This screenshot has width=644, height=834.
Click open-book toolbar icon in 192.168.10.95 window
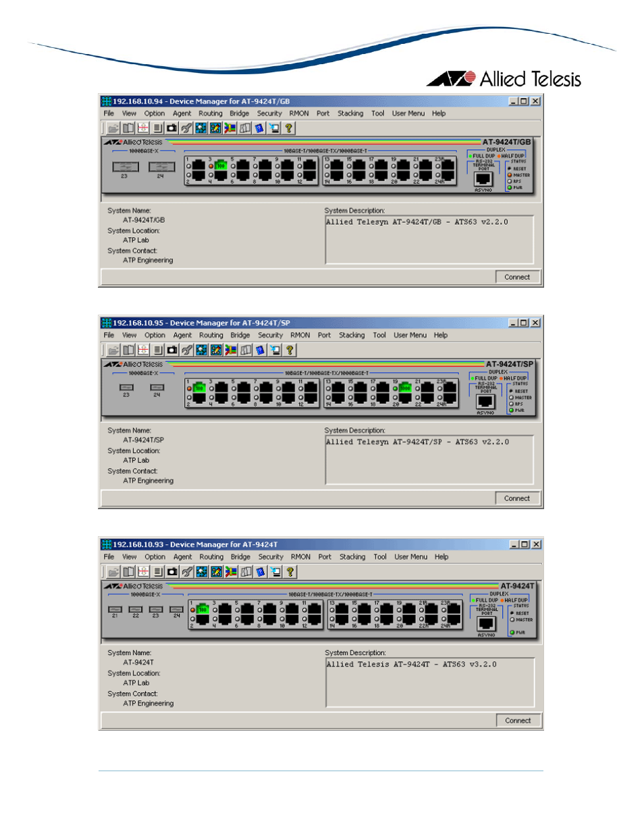pyautogui.click(x=128, y=350)
